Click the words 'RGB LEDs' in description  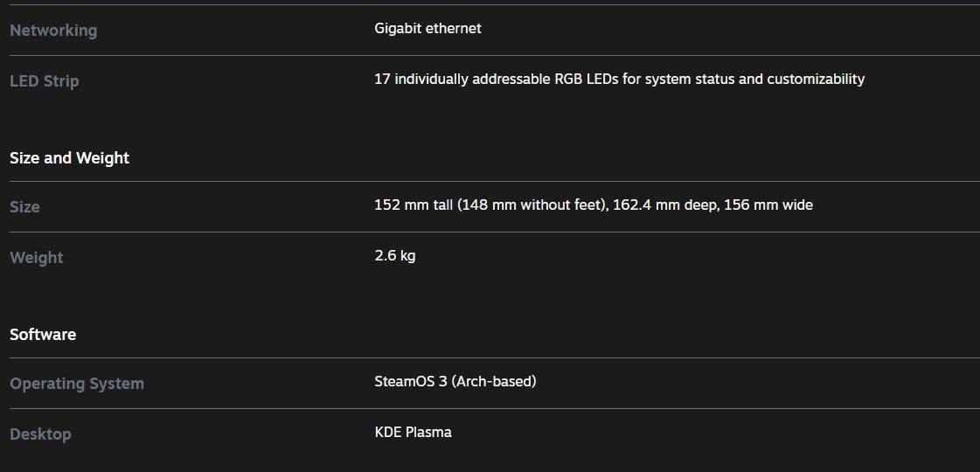click(587, 80)
